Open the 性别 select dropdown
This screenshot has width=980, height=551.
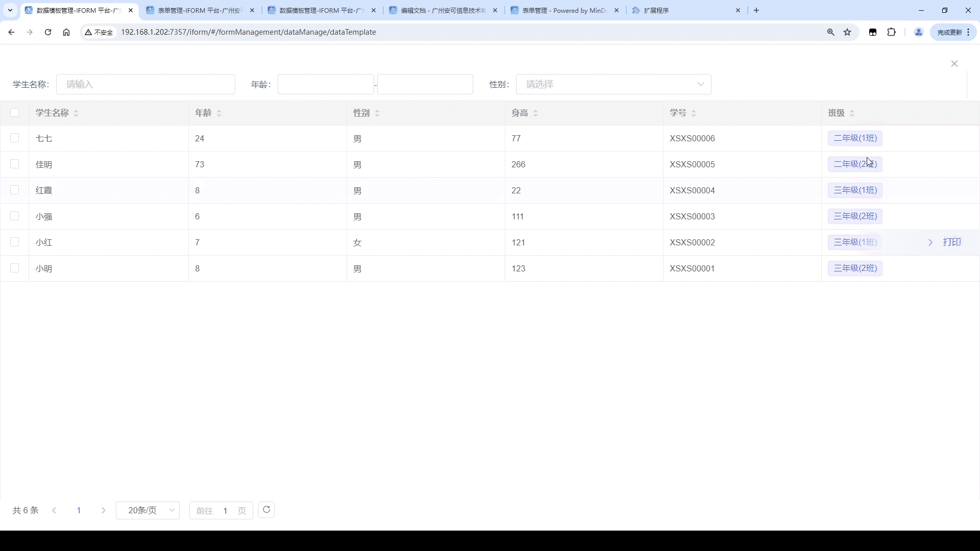613,84
